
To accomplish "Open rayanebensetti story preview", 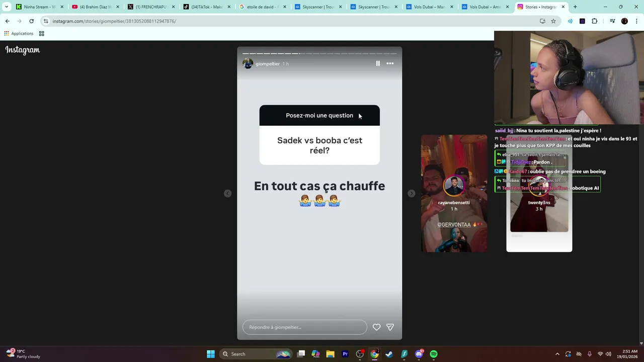I will (x=454, y=194).
